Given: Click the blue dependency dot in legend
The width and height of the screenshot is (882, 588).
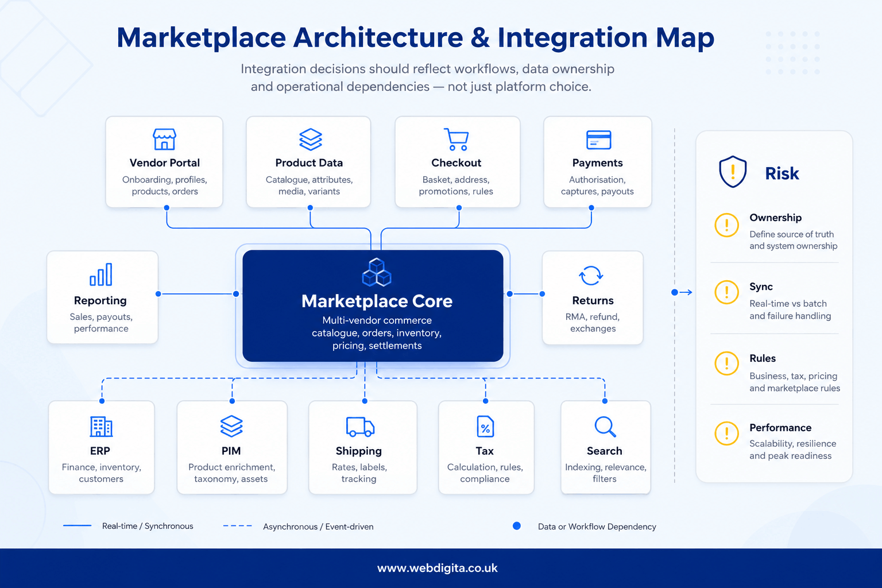Looking at the screenshot, I should pyautogui.click(x=517, y=526).
